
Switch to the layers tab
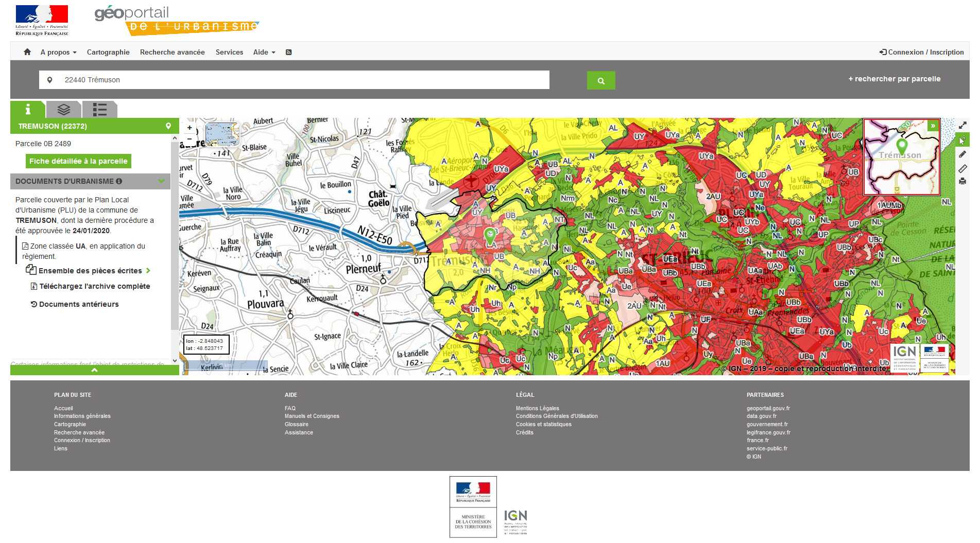click(x=64, y=109)
